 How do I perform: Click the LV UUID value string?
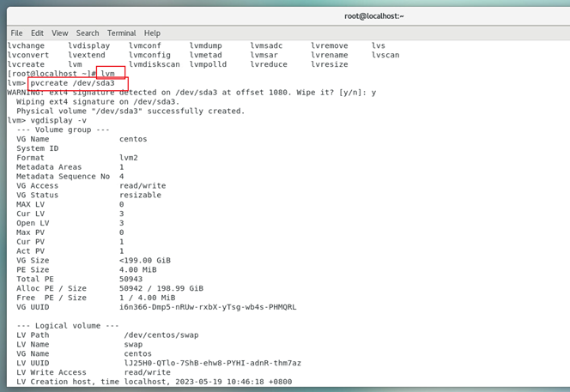tap(213, 363)
